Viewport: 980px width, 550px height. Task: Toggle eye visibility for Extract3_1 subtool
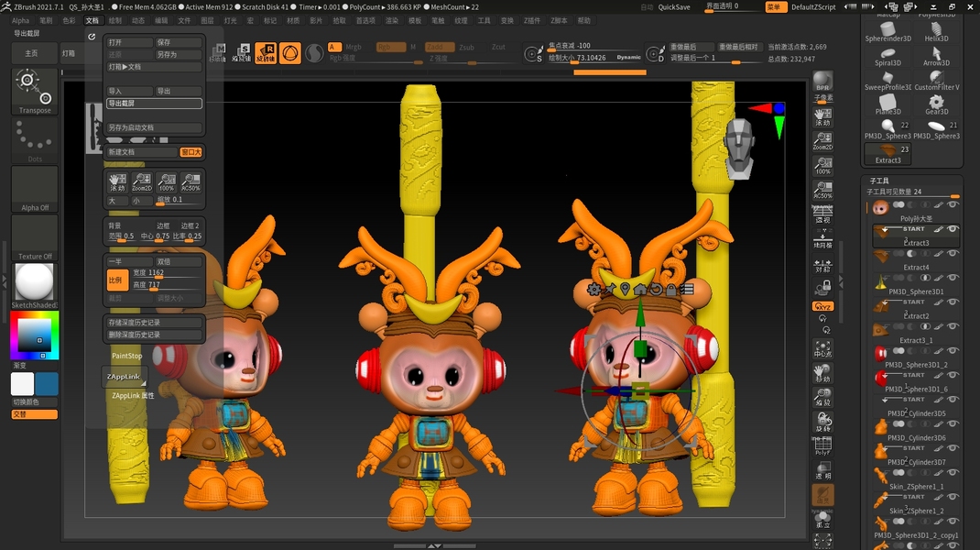click(x=953, y=326)
